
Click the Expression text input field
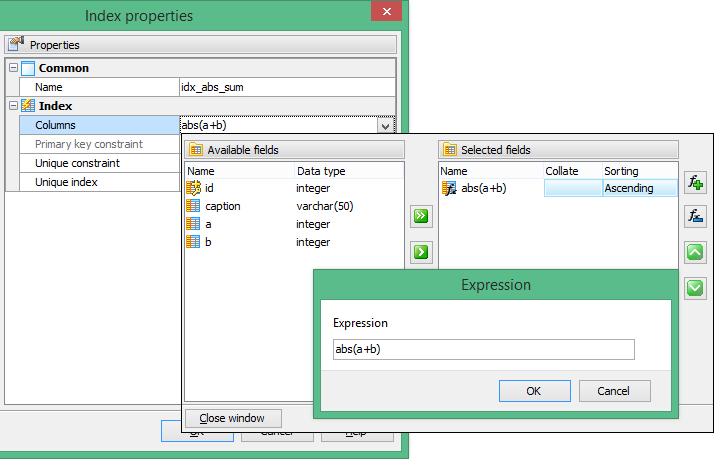pyautogui.click(x=483, y=349)
